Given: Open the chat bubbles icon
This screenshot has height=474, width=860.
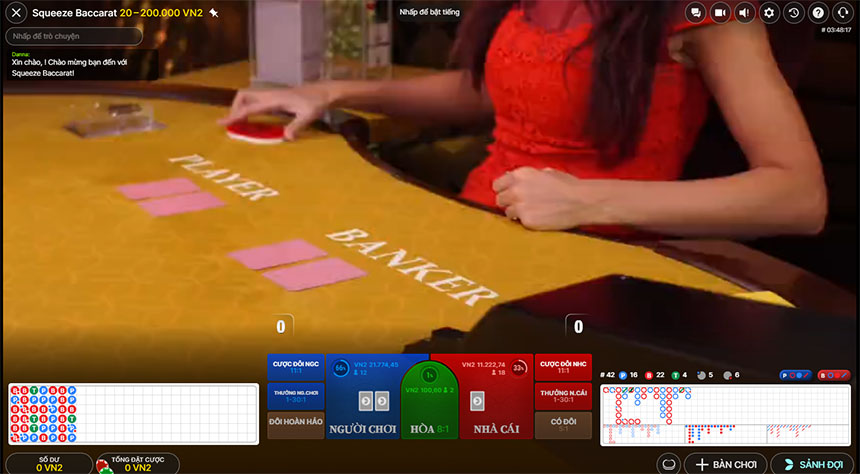Looking at the screenshot, I should 695,13.
